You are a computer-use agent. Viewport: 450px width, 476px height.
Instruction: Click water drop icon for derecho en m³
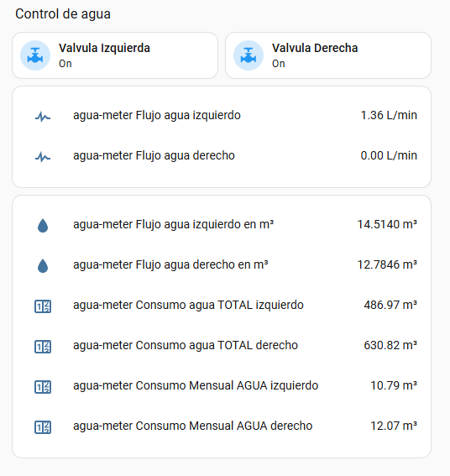point(43,266)
